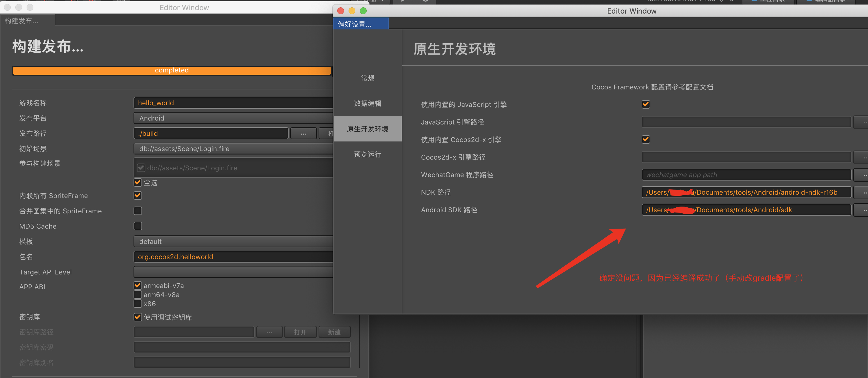The width and height of the screenshot is (868, 378).
Task: Uncheck the built-in Cocos2d-x engine checkbox
Action: pyautogui.click(x=646, y=139)
